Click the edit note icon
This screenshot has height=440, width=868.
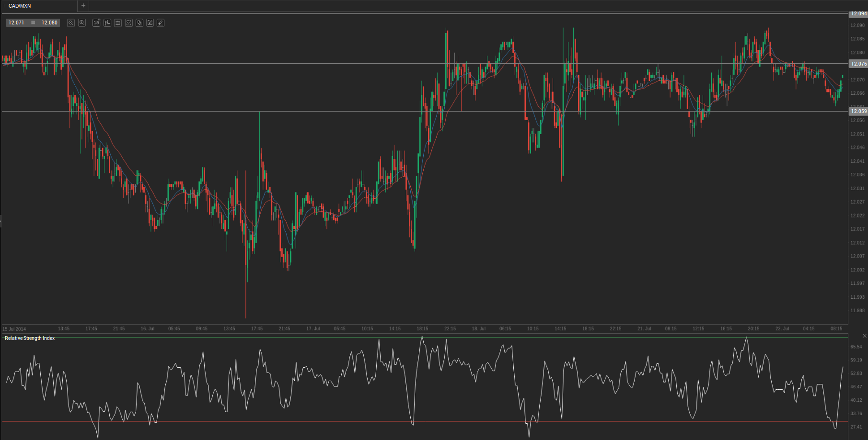[x=150, y=23]
